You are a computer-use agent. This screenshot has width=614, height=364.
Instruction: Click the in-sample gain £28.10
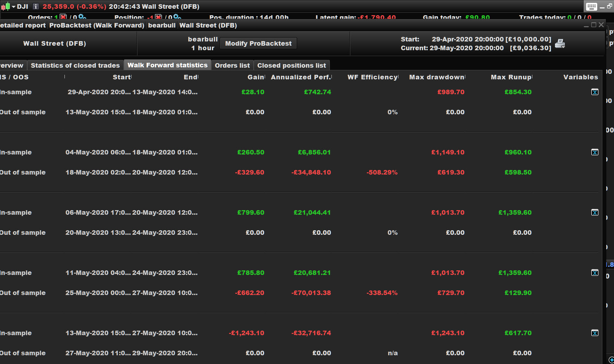click(x=253, y=92)
